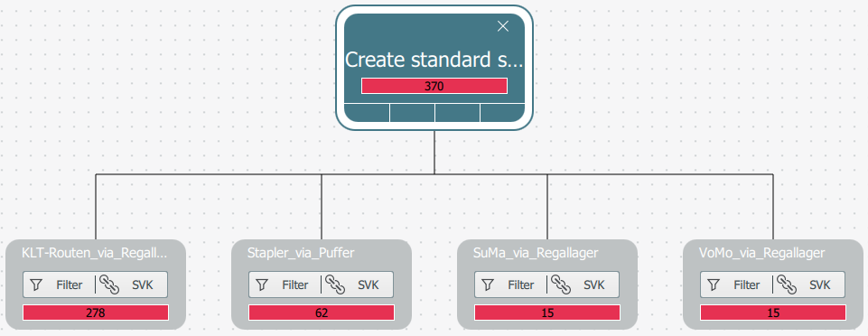
Task: Click the Stapler_via_Puffer node title
Action: (301, 253)
